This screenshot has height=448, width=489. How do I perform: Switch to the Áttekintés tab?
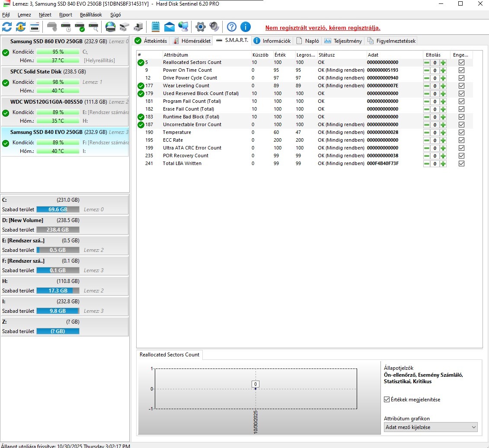151,41
